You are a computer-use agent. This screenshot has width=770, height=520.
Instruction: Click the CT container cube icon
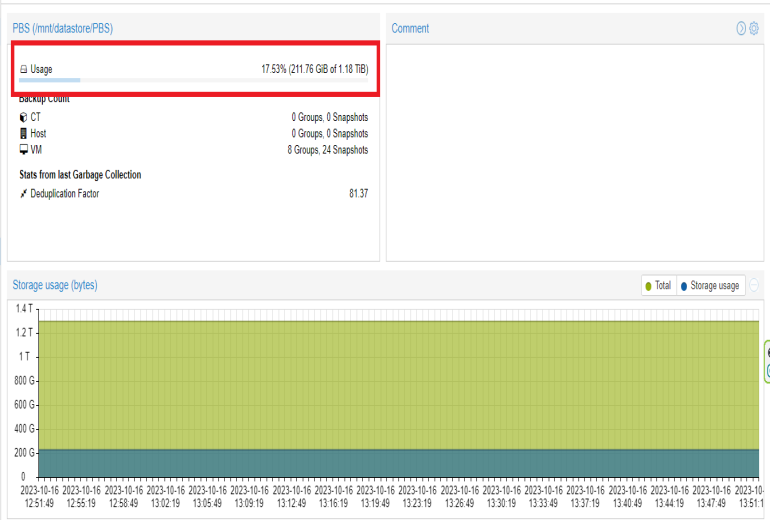(x=24, y=117)
